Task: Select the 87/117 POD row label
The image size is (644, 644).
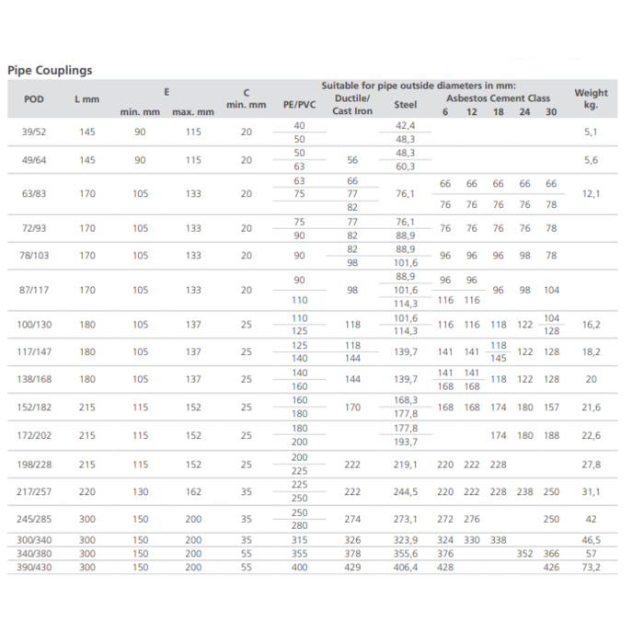Action: tap(33, 290)
